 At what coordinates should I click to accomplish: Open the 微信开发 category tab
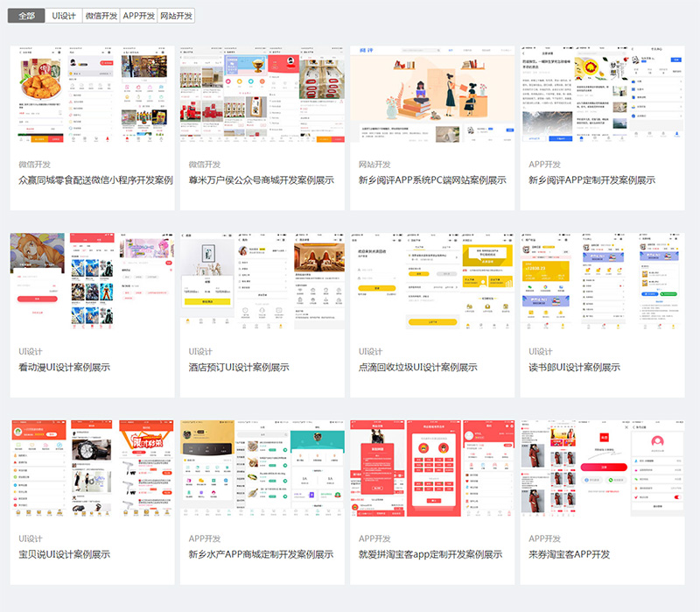[x=101, y=16]
